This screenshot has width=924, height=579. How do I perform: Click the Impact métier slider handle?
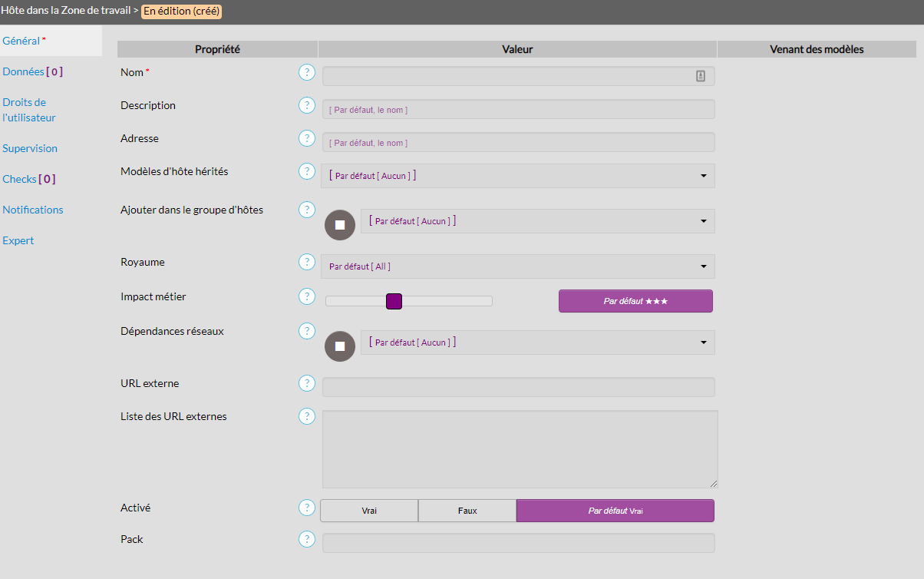point(394,301)
